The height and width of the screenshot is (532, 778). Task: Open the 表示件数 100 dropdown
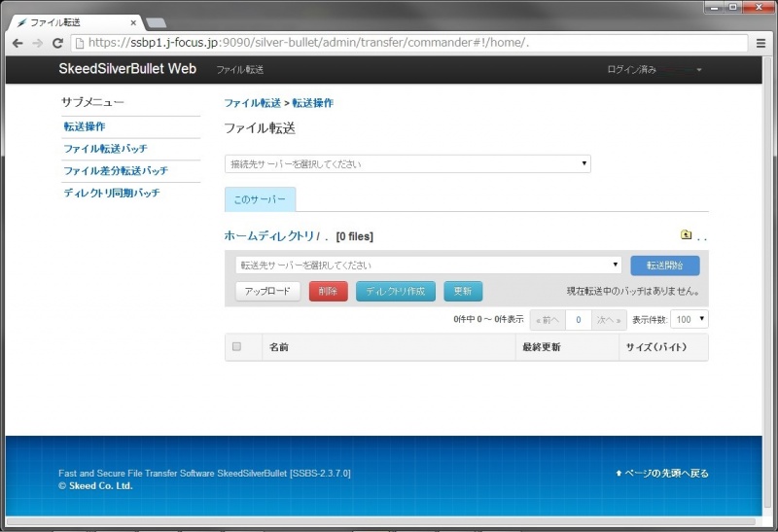[x=690, y=319]
